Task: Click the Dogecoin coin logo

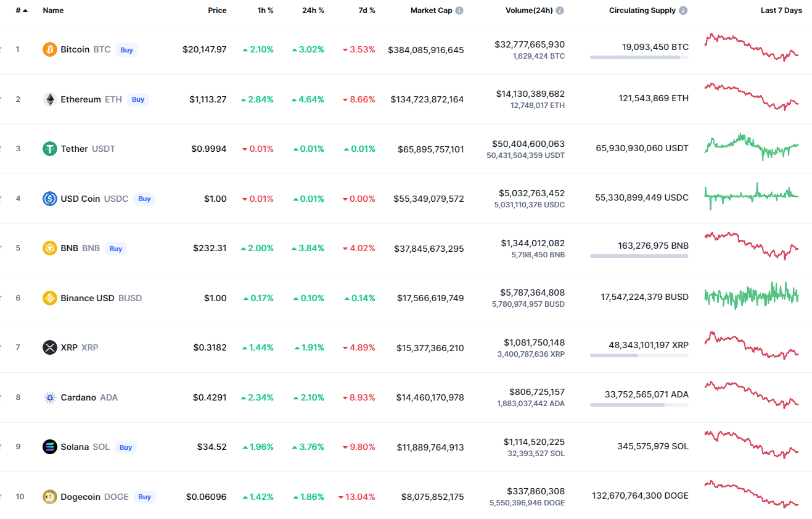Action: click(50, 497)
